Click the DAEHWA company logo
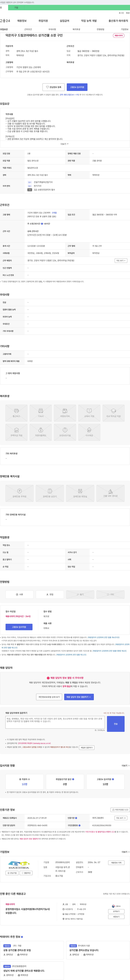130x980 pixels. click(19, 865)
